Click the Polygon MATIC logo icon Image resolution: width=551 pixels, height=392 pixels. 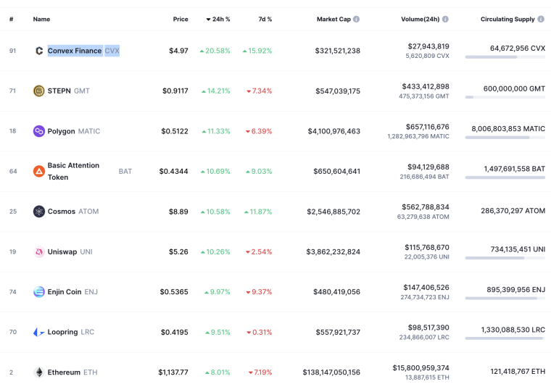tap(39, 131)
